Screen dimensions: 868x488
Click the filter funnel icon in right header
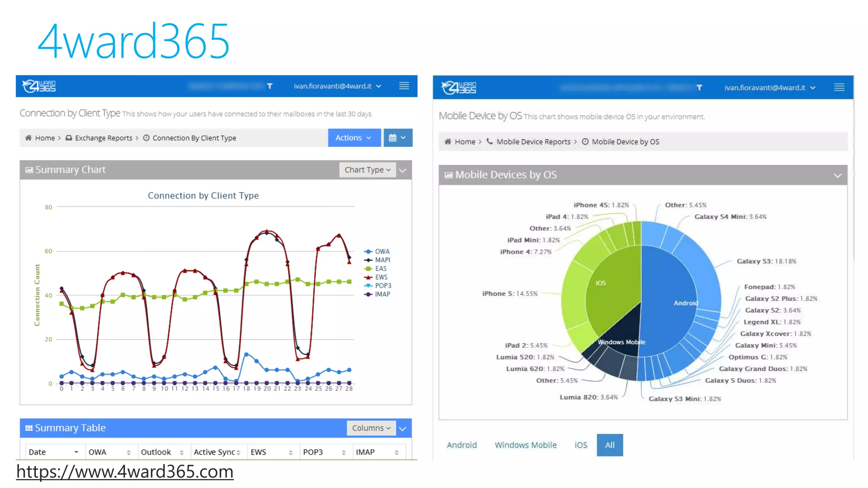(x=699, y=88)
